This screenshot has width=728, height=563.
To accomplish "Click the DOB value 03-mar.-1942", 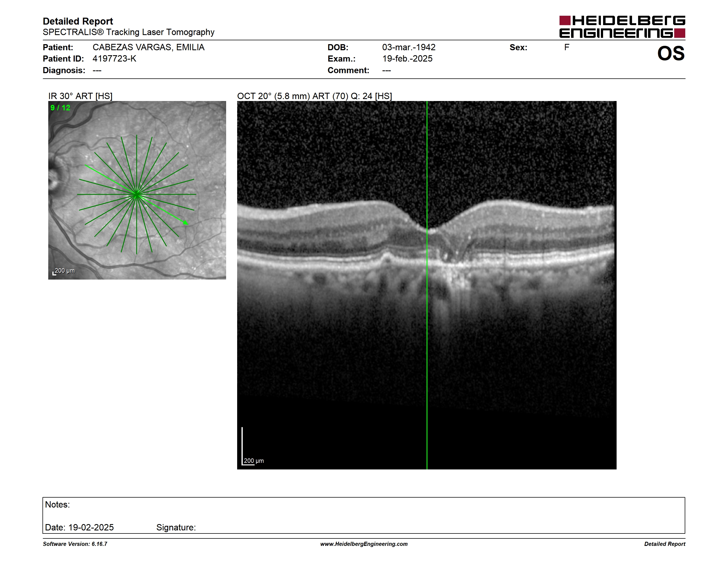I will pyautogui.click(x=409, y=47).
